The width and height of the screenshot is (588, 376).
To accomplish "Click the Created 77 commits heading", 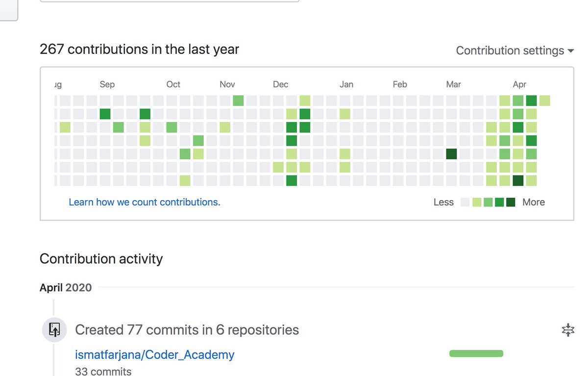I will click(187, 330).
